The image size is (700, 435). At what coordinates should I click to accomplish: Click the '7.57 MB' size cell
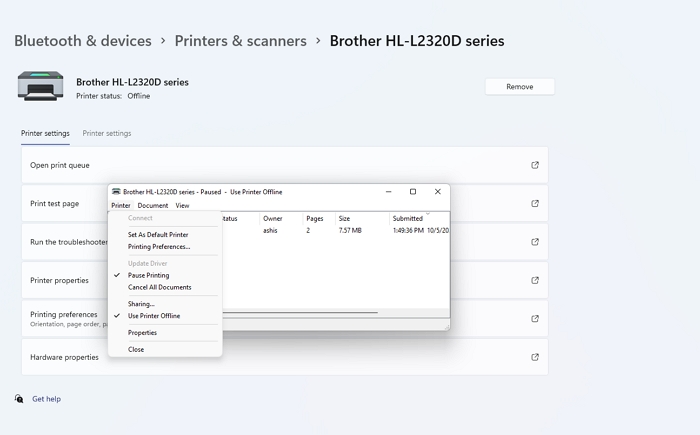tap(350, 230)
